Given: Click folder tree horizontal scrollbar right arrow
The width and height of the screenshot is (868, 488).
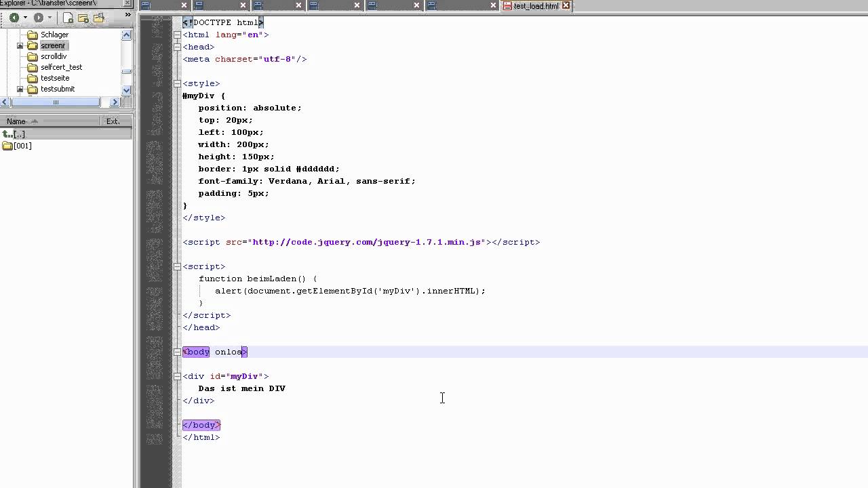Looking at the screenshot, I should 115,102.
